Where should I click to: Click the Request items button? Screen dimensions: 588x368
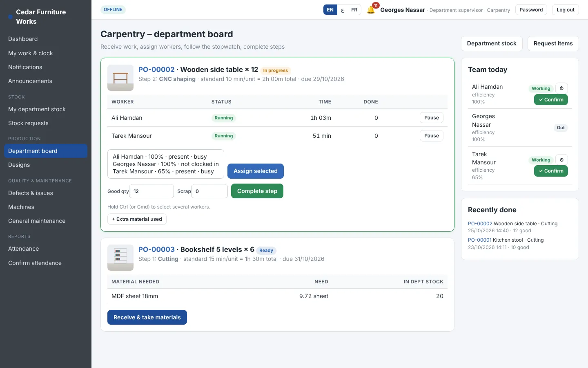point(553,43)
